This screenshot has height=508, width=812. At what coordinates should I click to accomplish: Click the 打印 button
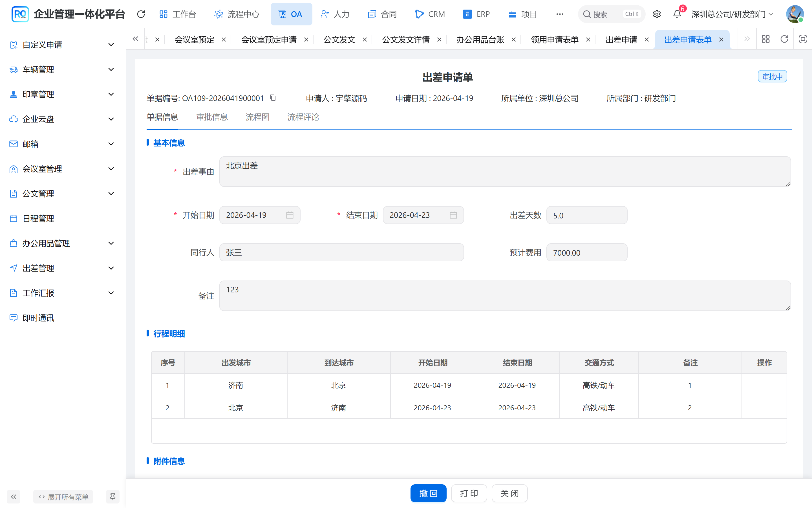click(x=469, y=493)
